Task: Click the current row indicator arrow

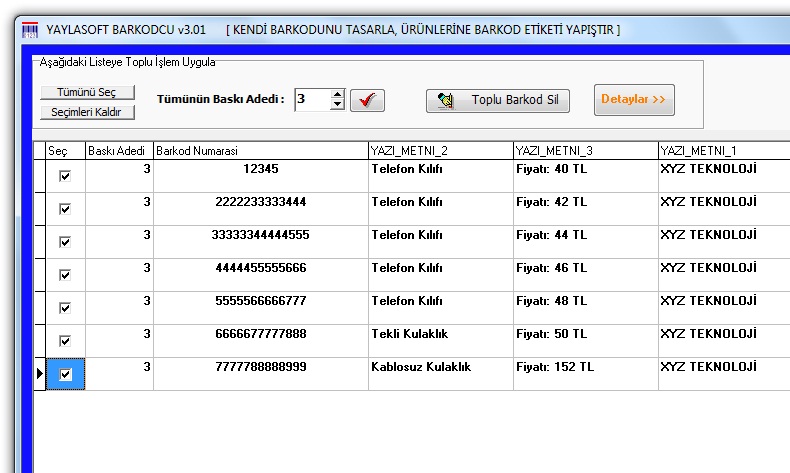Action: pos(40,374)
